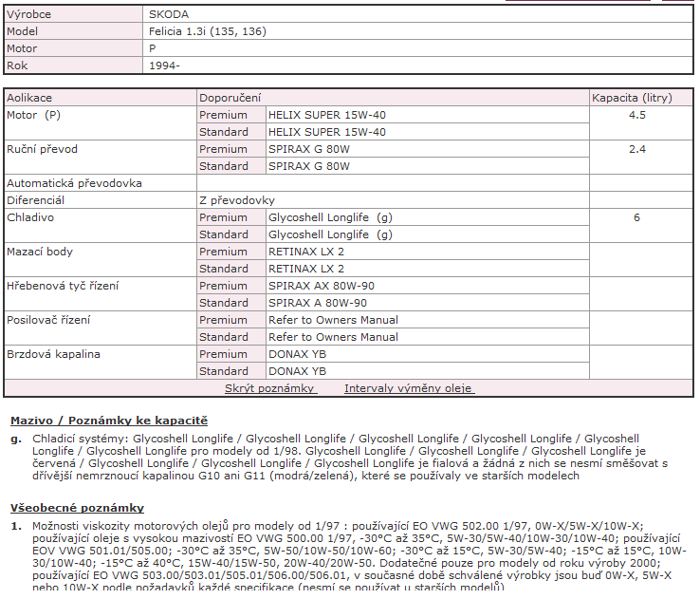The width and height of the screenshot is (700, 599).
Task: Select gearbox capacity '2.4'
Action: tap(637, 149)
